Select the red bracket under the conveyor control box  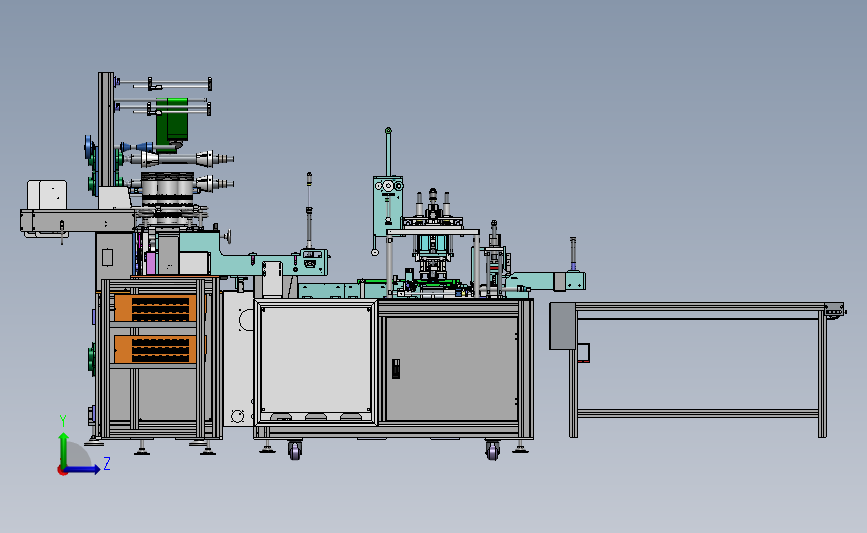[583, 353]
